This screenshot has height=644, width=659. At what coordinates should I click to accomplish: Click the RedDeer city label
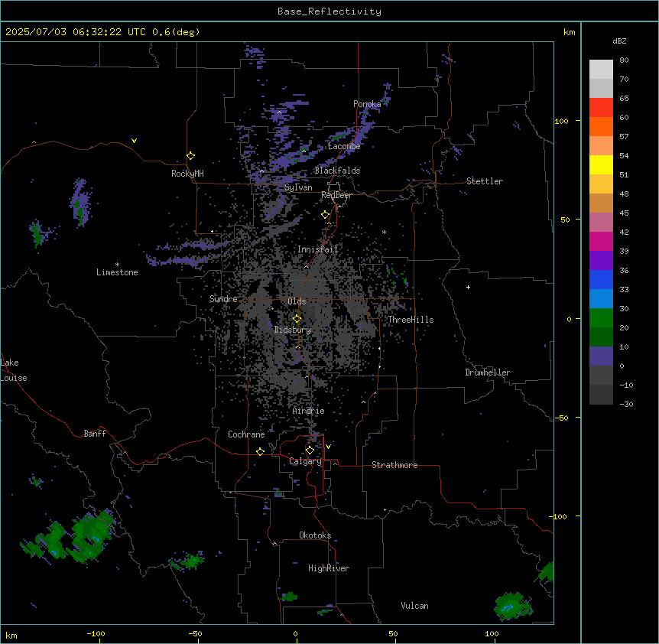(336, 195)
